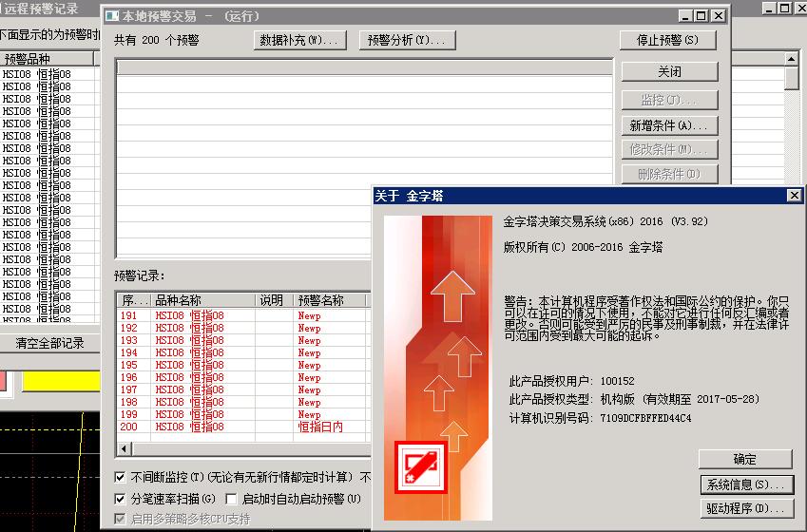This screenshot has width=807, height=532.
Task: Open 驱动程序(D) from About dialog
Action: pyautogui.click(x=746, y=508)
